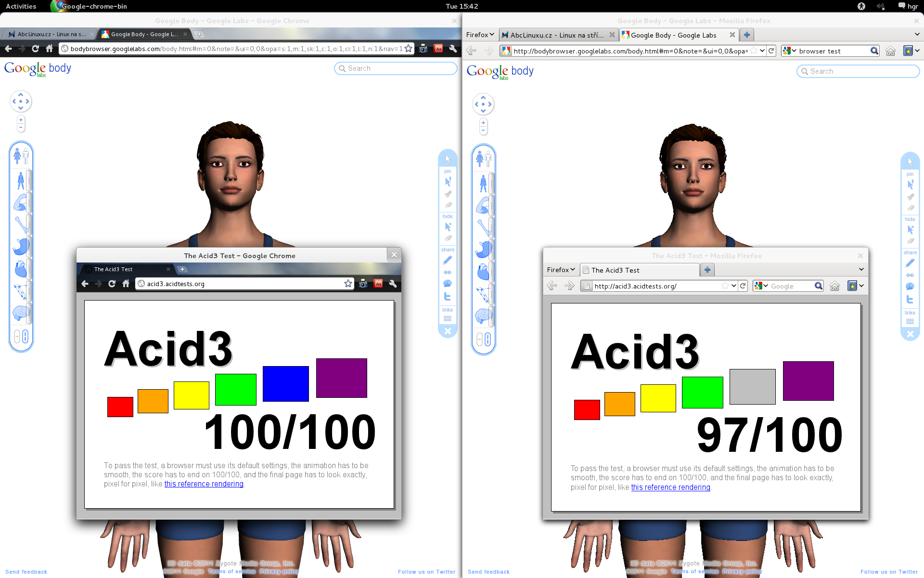Viewport: 924px width, 578px height.
Task: Toggle single/multi slider mode in Firefox body panel
Action: (484, 339)
